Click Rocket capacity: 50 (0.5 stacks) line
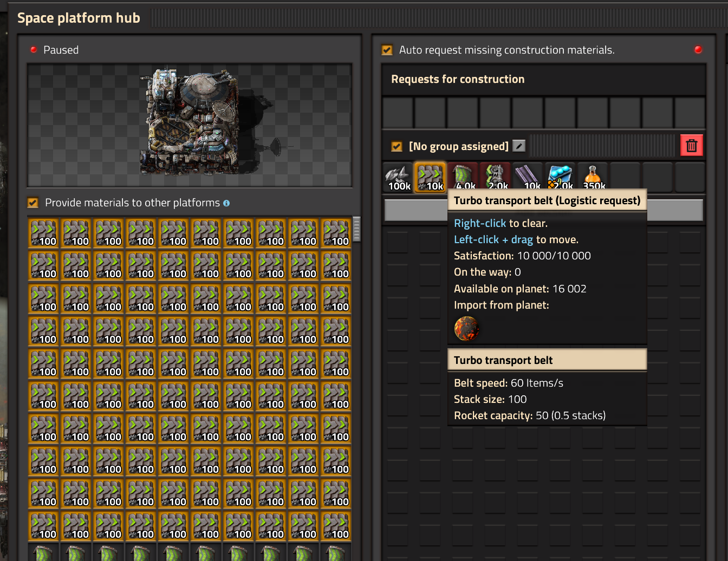The width and height of the screenshot is (728, 561). [x=530, y=415]
